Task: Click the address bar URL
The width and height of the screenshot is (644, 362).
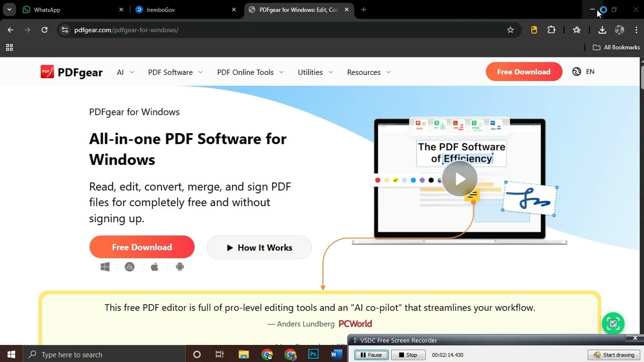Action: click(x=126, y=30)
